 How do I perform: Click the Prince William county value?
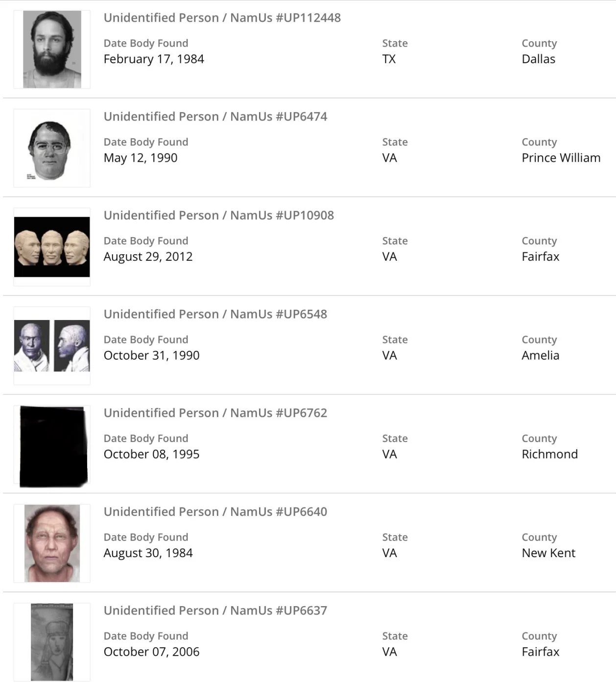pyautogui.click(x=561, y=158)
